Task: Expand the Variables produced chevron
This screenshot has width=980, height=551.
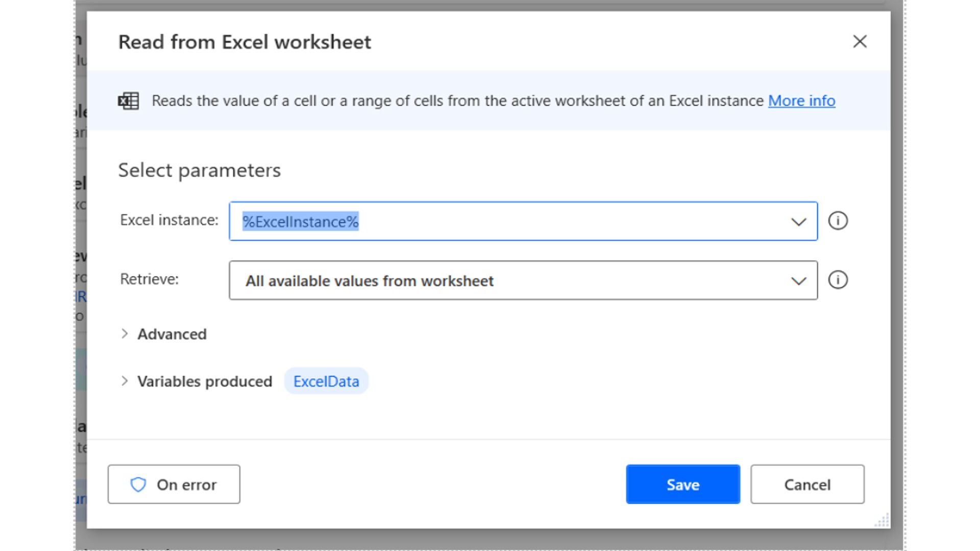Action: [125, 381]
